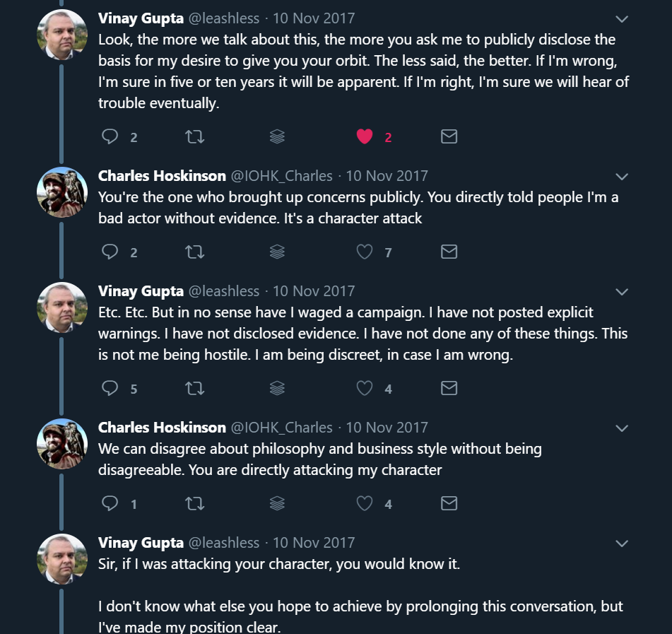Open dropdown caret on Charles's first tweet

pyautogui.click(x=622, y=176)
